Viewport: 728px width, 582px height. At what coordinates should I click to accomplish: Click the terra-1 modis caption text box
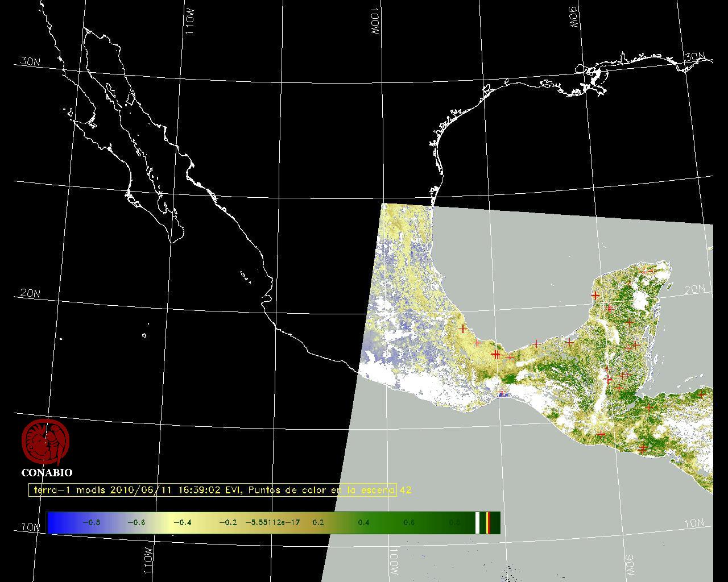click(x=213, y=490)
